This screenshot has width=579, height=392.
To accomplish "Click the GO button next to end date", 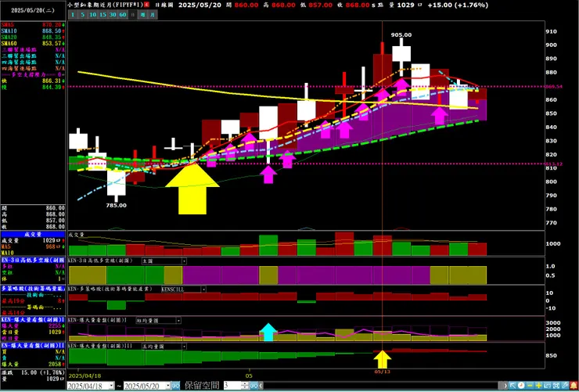I will (x=176, y=386).
